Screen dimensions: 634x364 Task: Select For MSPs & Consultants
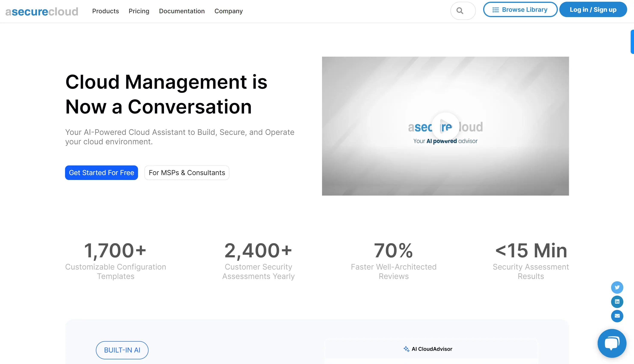187,172
